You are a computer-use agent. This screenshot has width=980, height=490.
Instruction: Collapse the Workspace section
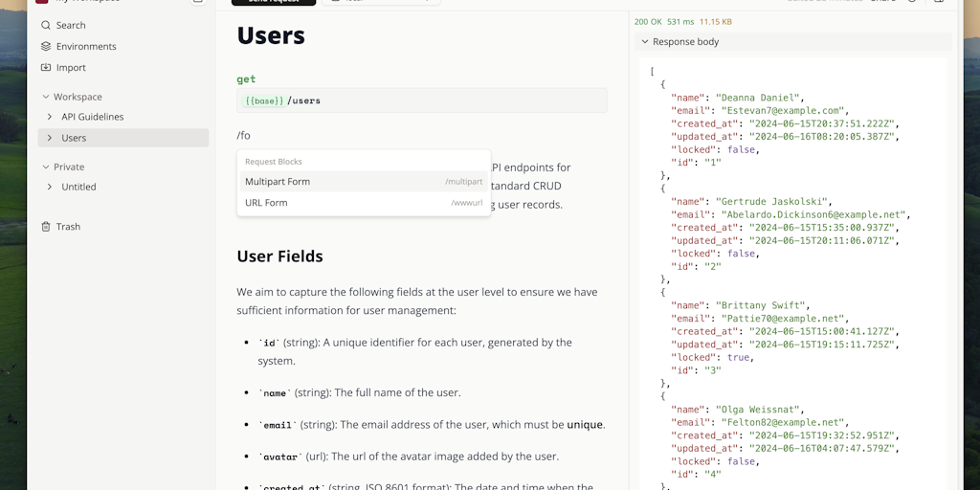(45, 97)
